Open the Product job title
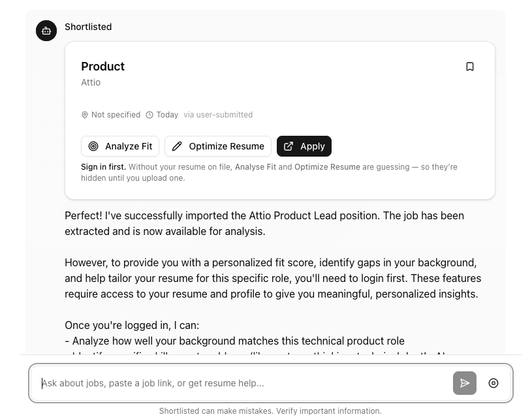The width and height of the screenshot is (532, 419). tap(102, 67)
